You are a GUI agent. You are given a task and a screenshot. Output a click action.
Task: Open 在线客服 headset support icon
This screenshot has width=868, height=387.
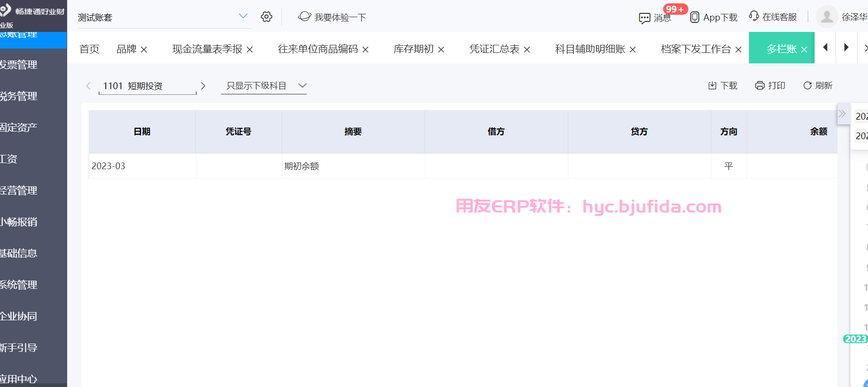pyautogui.click(x=754, y=16)
